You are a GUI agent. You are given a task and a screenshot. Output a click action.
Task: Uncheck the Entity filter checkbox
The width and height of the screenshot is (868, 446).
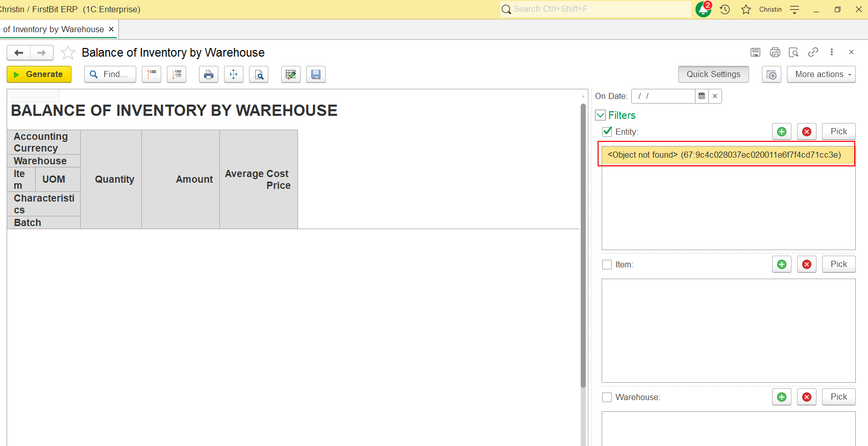(x=607, y=132)
